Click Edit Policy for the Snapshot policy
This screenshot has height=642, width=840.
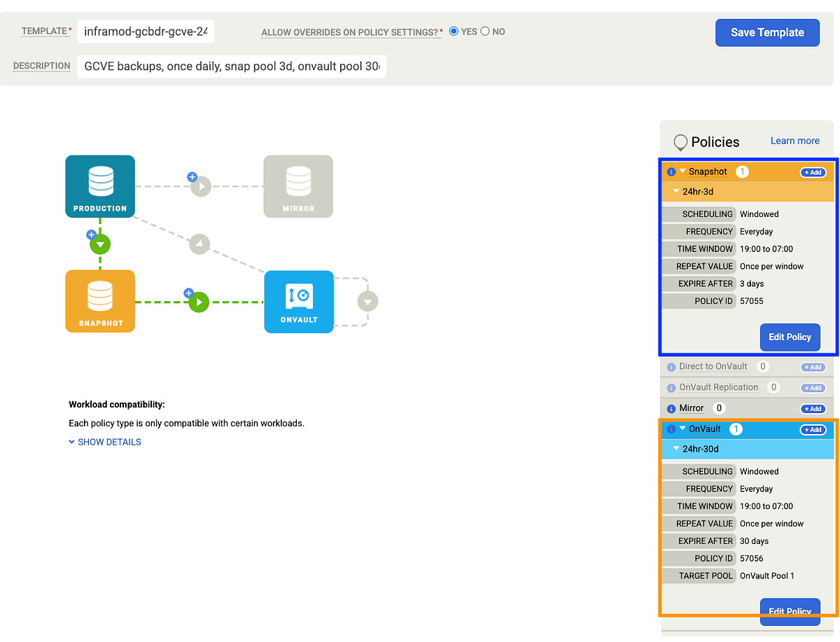point(790,337)
